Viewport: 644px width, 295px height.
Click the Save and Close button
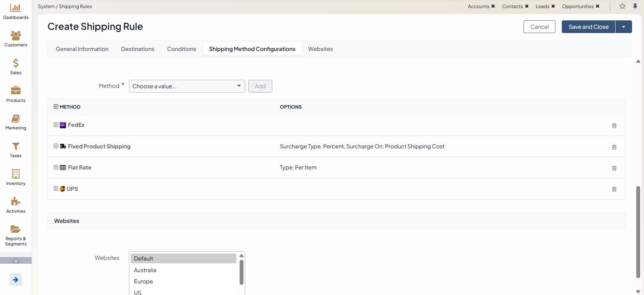(x=588, y=27)
